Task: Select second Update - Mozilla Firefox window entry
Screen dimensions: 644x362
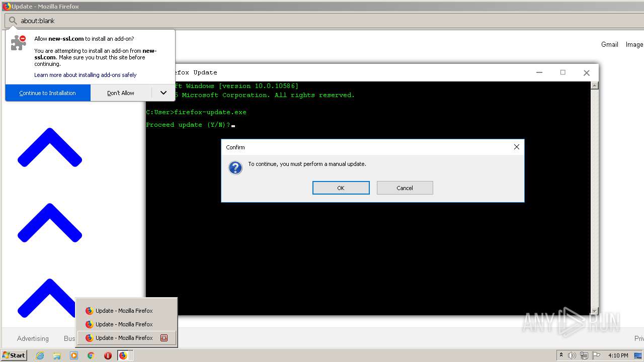Action: (x=127, y=324)
